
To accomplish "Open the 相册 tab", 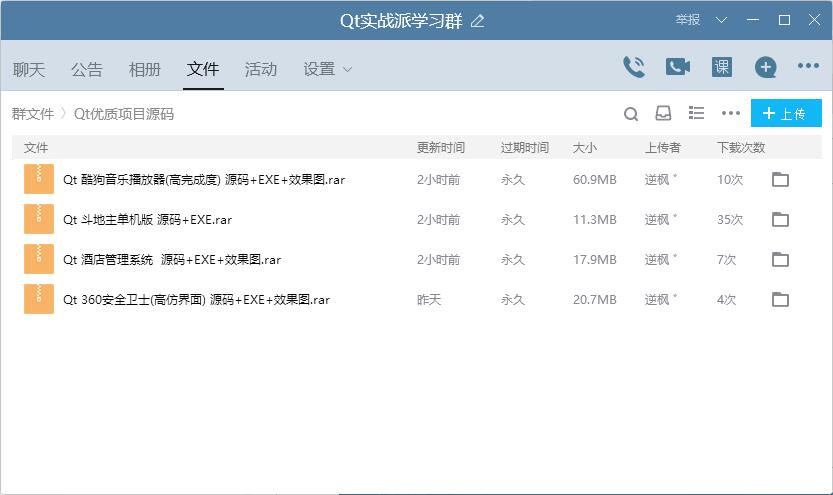I will click(144, 69).
